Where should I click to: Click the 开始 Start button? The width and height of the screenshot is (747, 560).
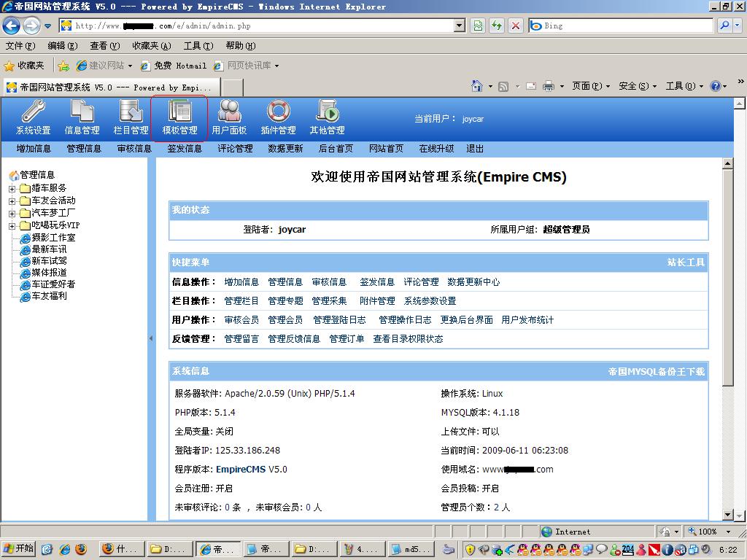[19, 549]
